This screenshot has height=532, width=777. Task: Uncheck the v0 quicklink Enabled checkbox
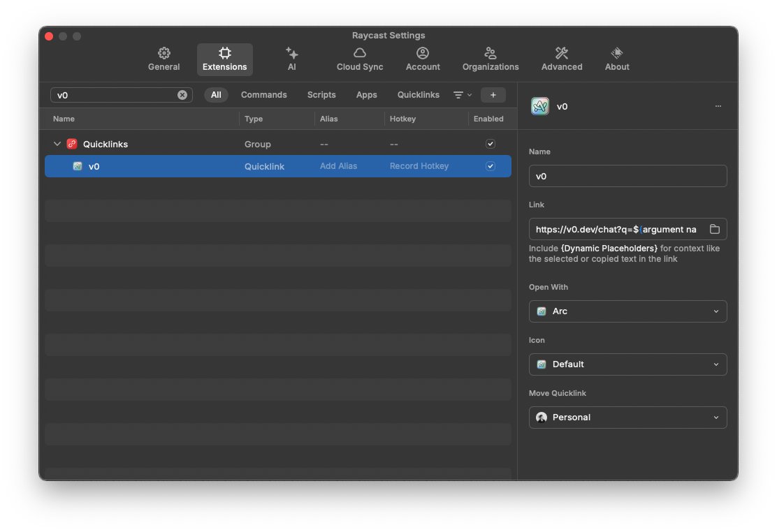click(490, 166)
